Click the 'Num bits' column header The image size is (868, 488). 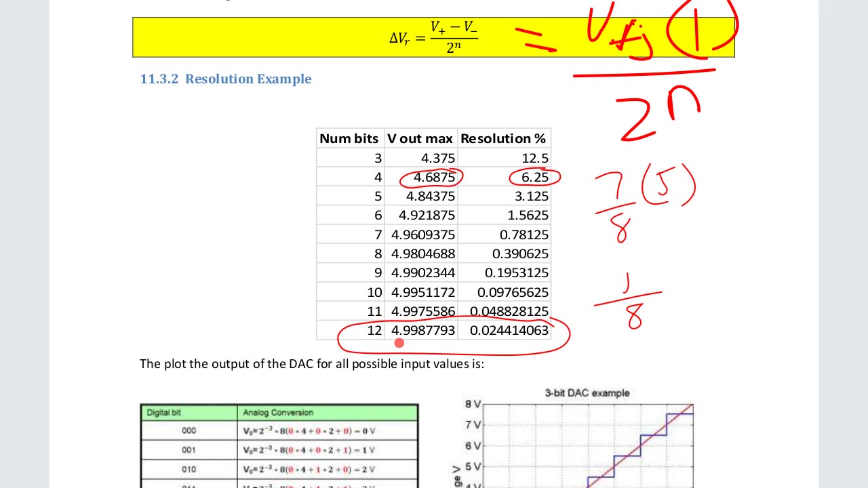click(x=349, y=138)
